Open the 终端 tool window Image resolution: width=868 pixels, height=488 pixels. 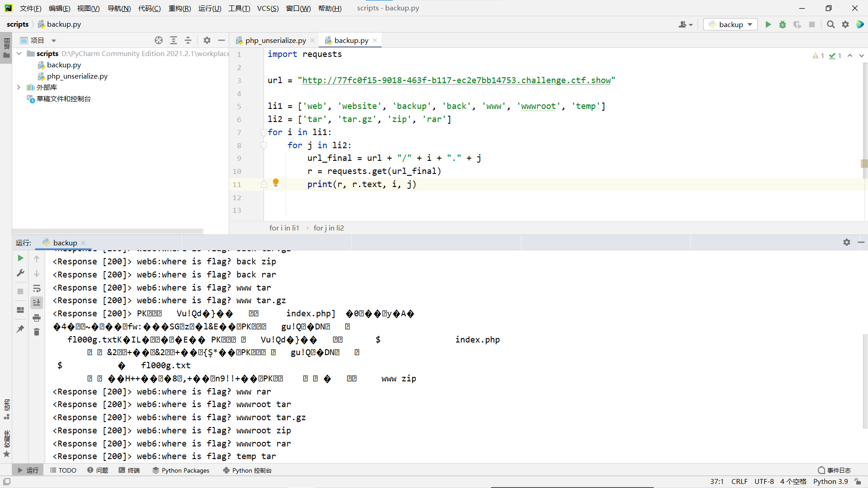(x=129, y=470)
